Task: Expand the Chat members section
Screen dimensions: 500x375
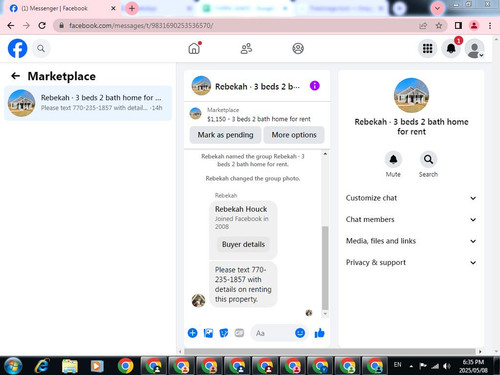Action: pos(411,219)
